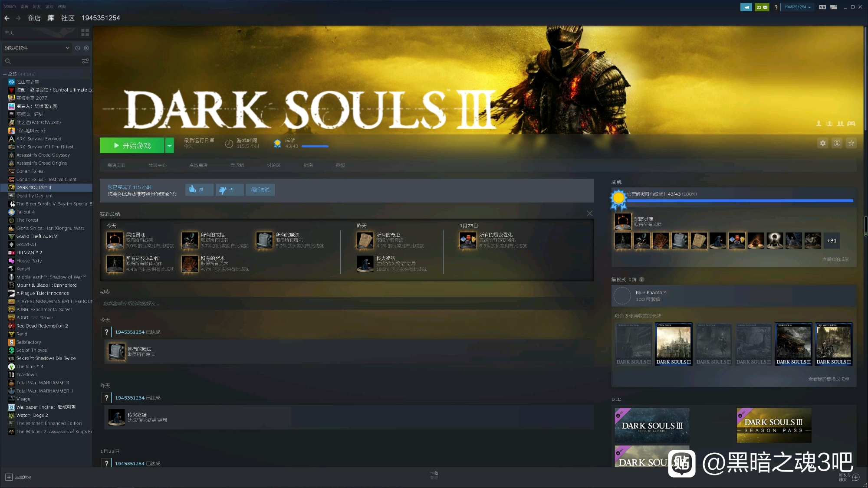This screenshot has width=868, height=488.
Task: Collapse the 全部 library category
Action: pyautogui.click(x=5, y=74)
